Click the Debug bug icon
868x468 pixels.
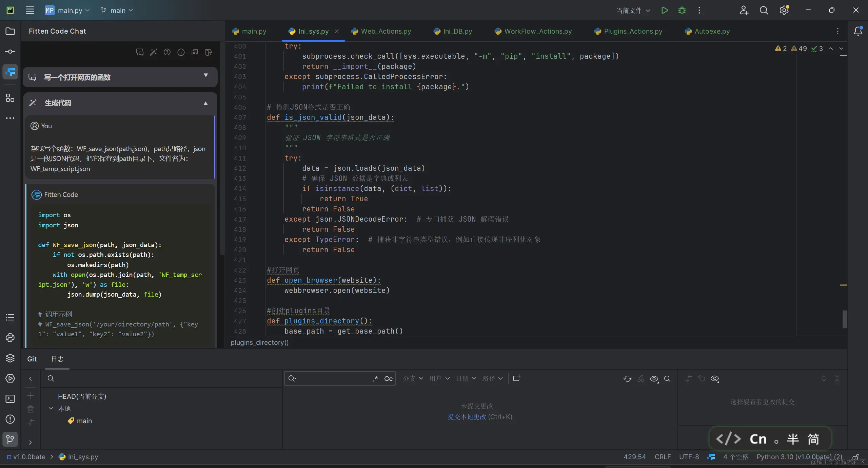tap(682, 10)
